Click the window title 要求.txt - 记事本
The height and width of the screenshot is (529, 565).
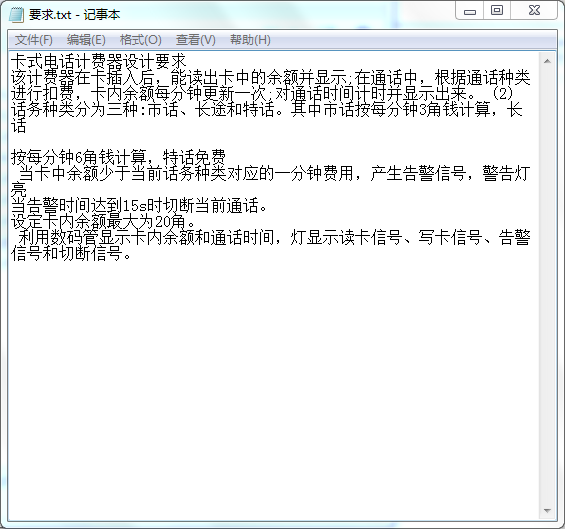[x=74, y=15]
